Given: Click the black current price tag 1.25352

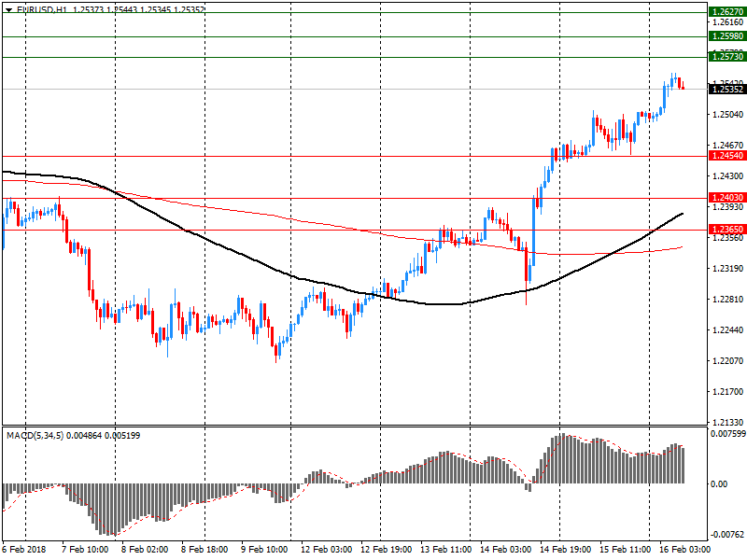Looking at the screenshot, I should click(726, 89).
